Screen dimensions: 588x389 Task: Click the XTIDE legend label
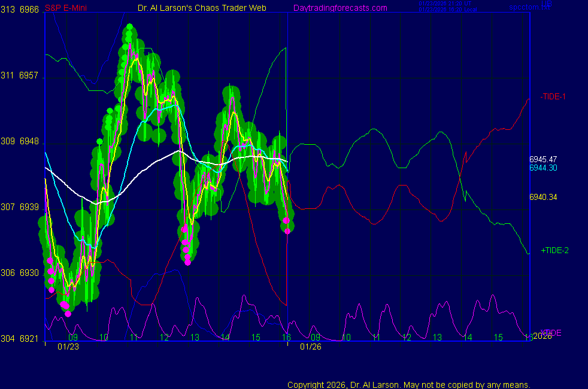click(x=551, y=332)
